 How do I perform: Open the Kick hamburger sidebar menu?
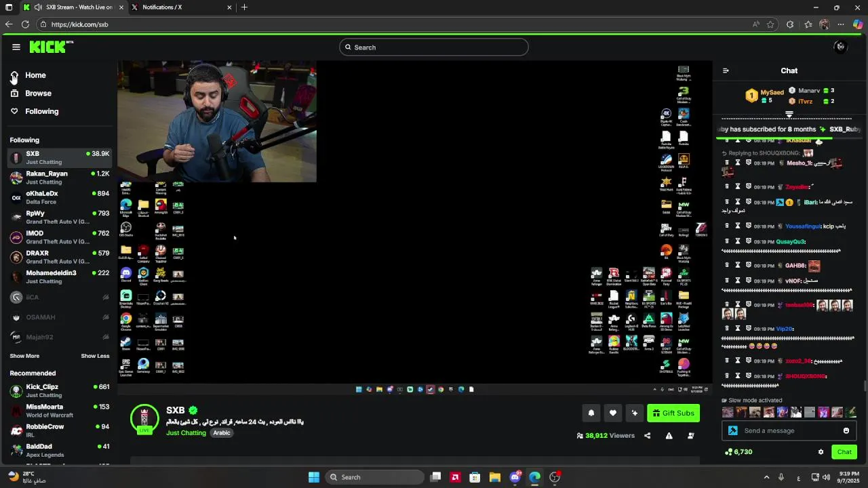16,47
